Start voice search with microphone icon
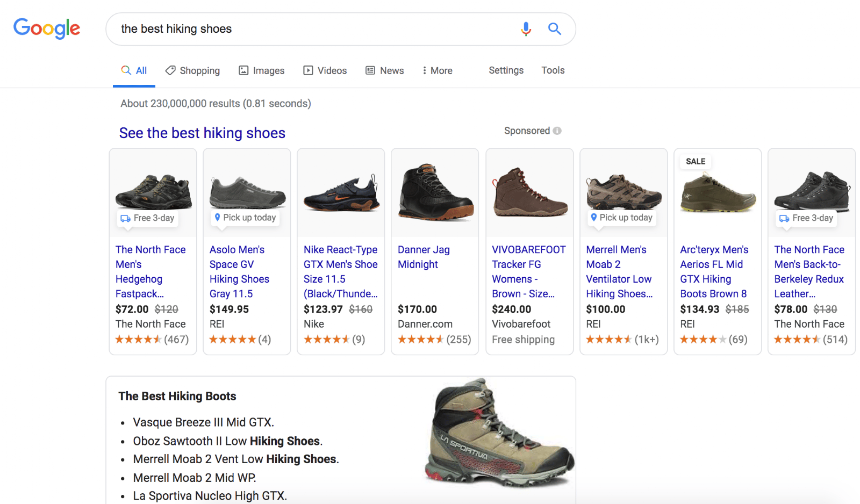The width and height of the screenshot is (860, 504). click(x=526, y=29)
